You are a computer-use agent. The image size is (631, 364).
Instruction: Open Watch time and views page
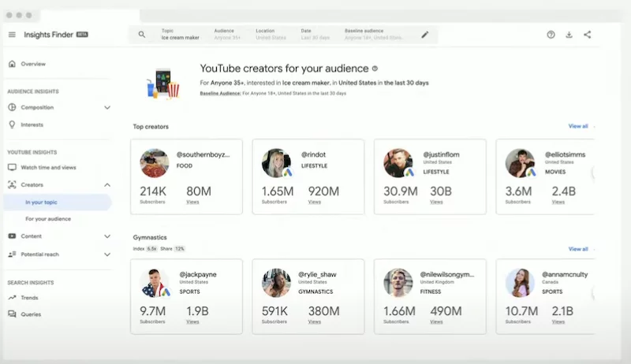(48, 167)
